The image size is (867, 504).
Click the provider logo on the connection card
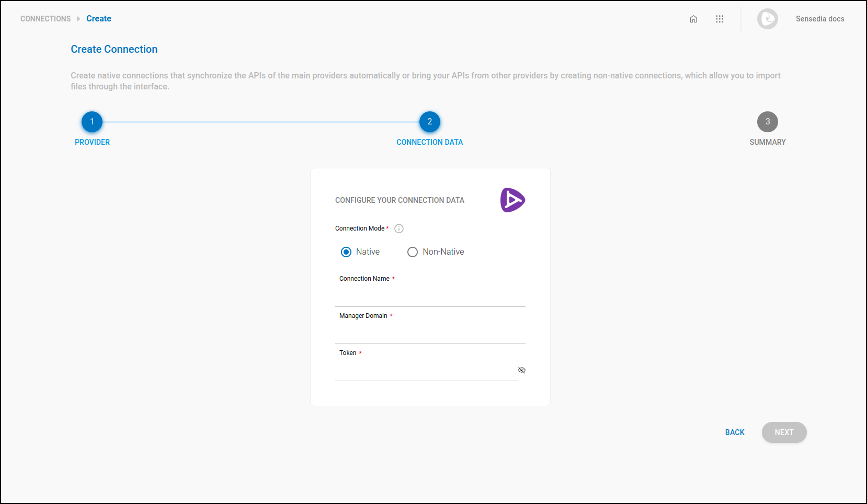point(512,200)
